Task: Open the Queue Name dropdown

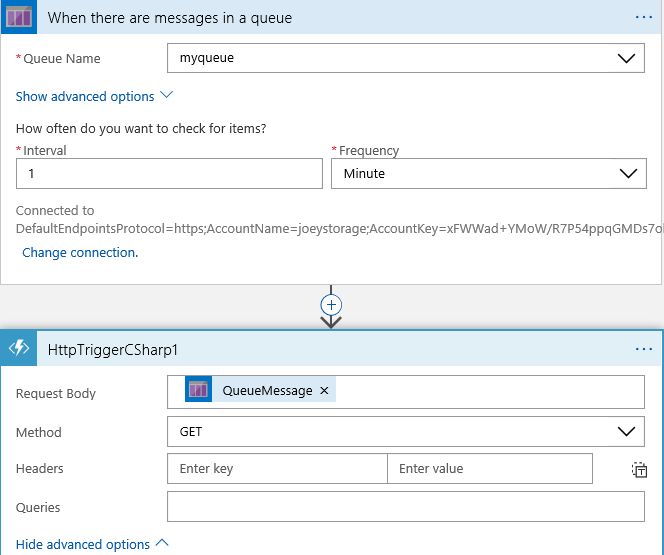Action: [x=406, y=58]
